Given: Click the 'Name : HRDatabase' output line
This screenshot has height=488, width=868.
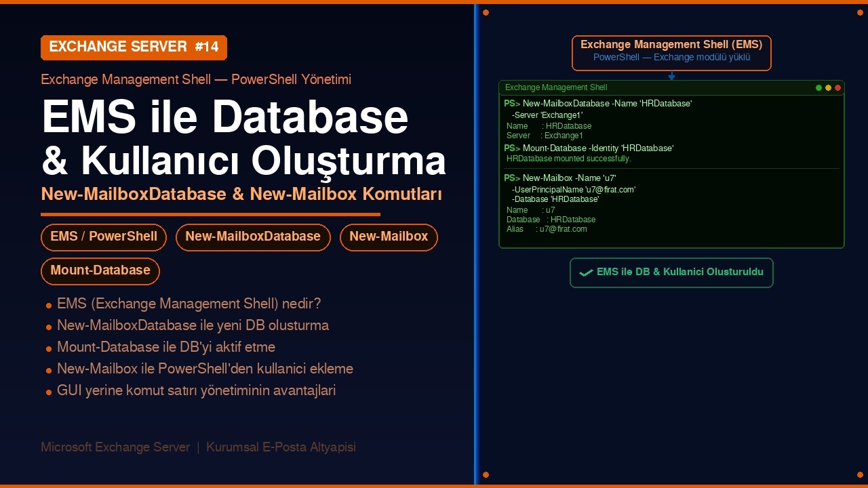Looking at the screenshot, I should (549, 126).
